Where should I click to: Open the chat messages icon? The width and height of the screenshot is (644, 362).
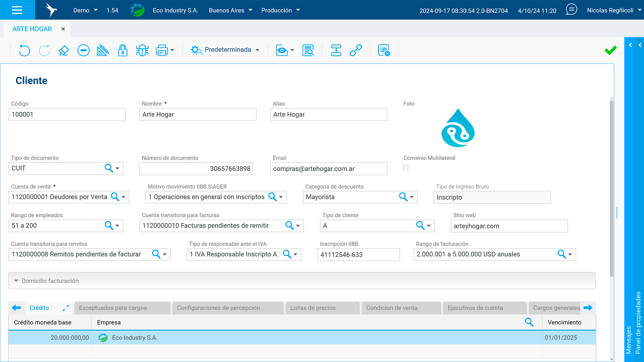coord(572,9)
